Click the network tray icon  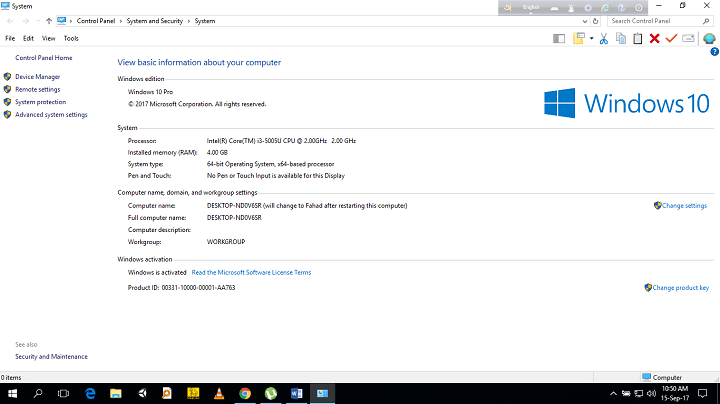(638, 393)
